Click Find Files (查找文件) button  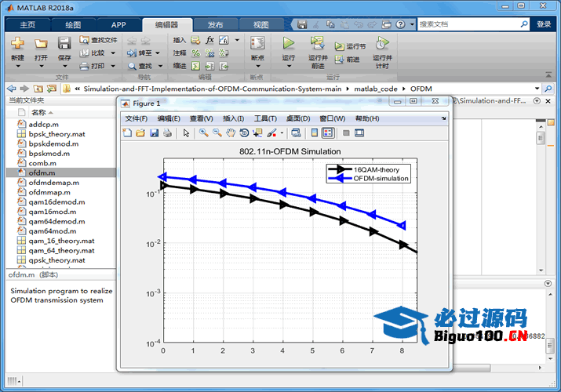(98, 40)
